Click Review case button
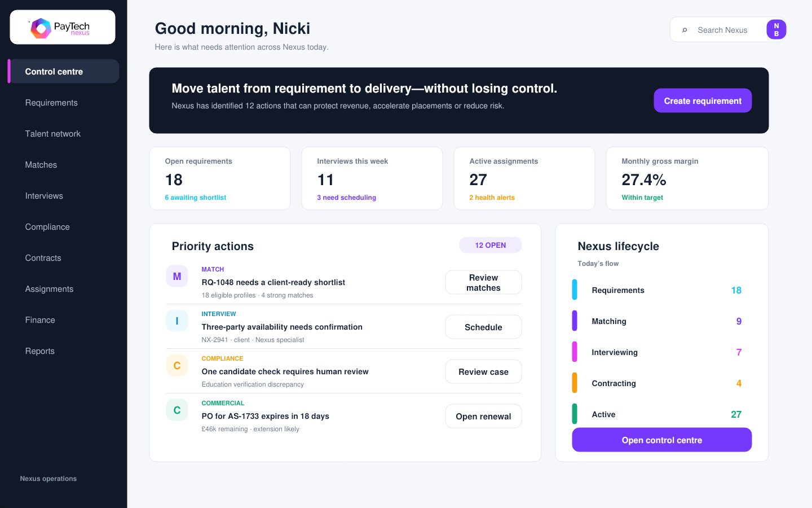 (x=483, y=371)
